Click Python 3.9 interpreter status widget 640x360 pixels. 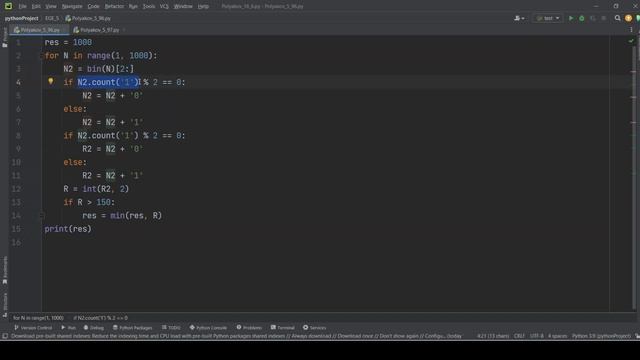[x=601, y=336]
